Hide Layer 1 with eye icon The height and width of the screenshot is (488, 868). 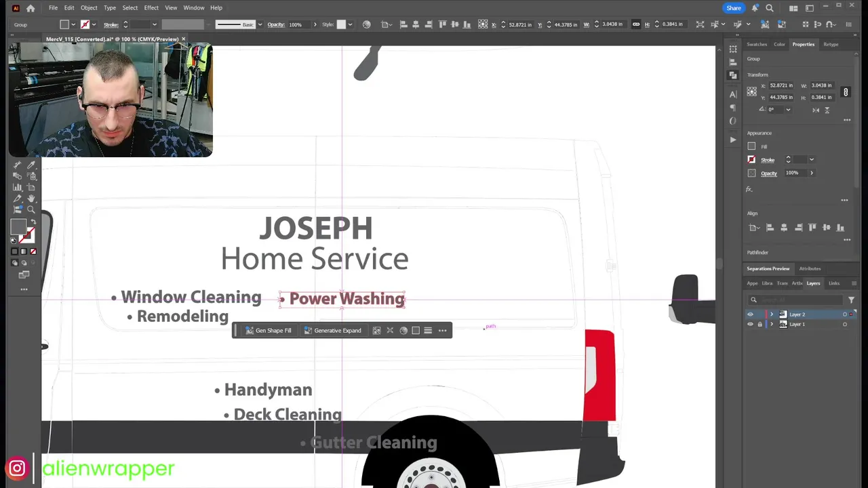(750, 325)
